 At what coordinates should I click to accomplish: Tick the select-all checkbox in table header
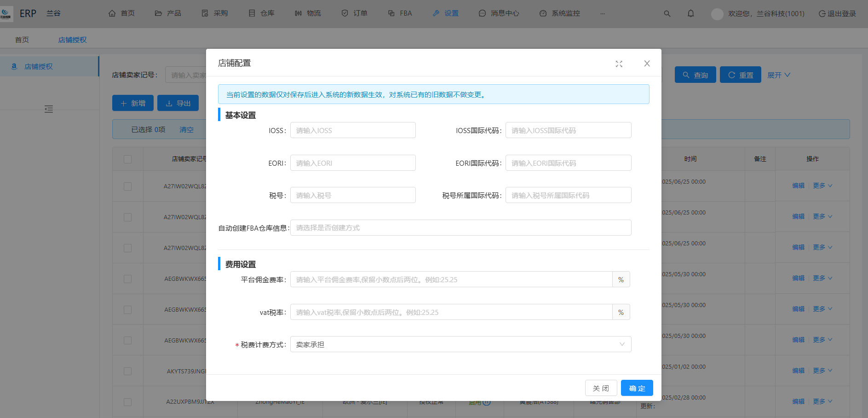point(128,159)
